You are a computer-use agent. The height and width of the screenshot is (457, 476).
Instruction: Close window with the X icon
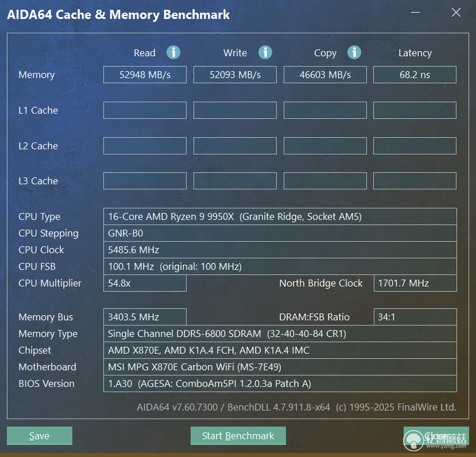point(456,12)
